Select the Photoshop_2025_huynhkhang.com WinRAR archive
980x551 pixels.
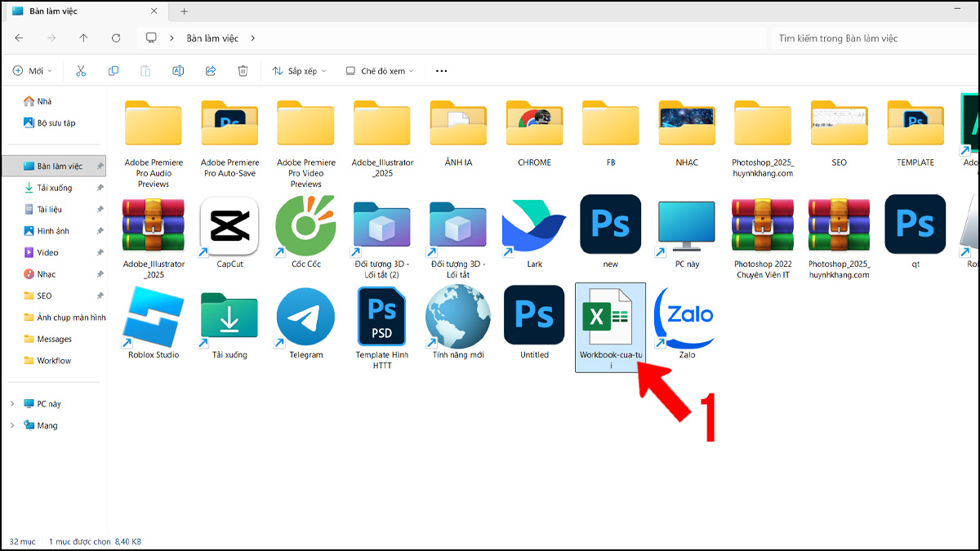coord(840,238)
